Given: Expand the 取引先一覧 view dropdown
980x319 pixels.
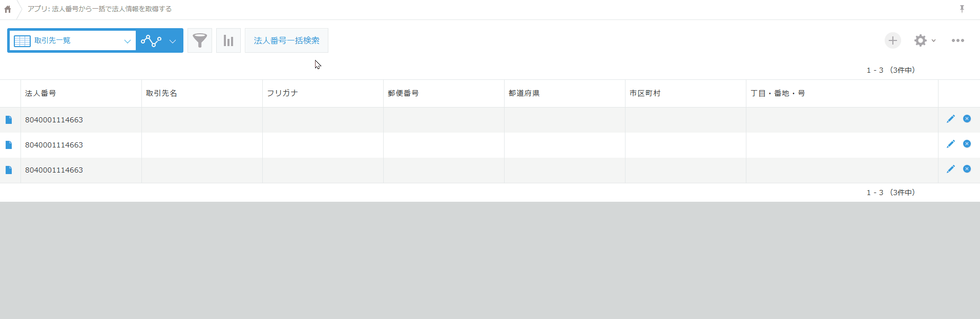Looking at the screenshot, I should (x=127, y=41).
